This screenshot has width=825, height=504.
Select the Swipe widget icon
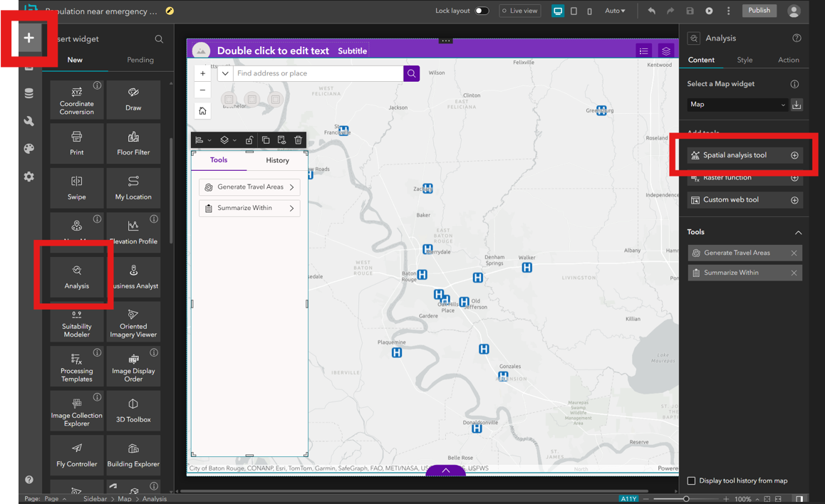click(76, 187)
